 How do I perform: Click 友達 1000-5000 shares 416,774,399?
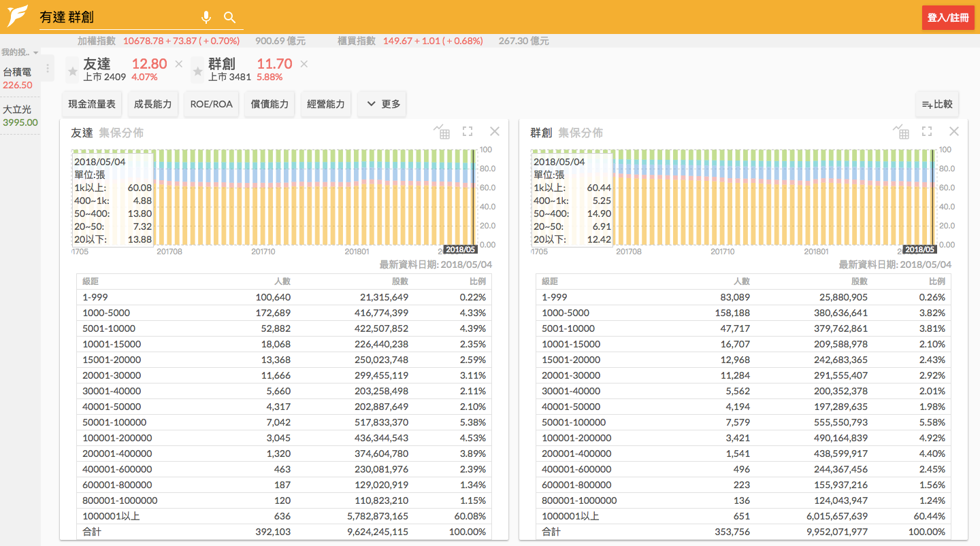coord(380,313)
